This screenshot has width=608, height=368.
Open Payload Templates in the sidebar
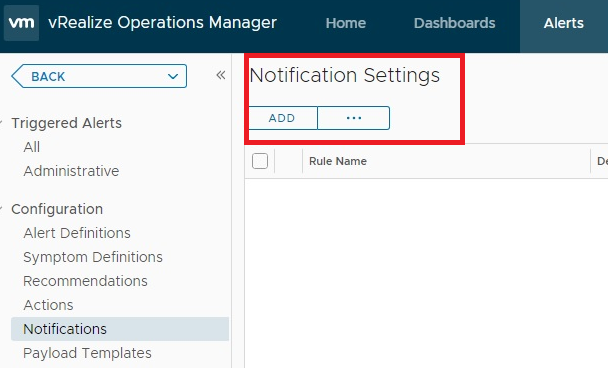(x=87, y=353)
